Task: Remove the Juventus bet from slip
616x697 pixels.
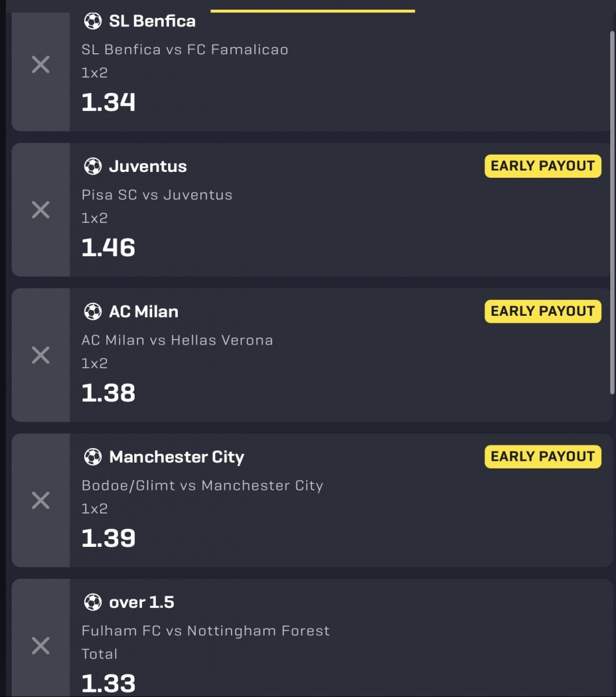Action: pyautogui.click(x=40, y=210)
